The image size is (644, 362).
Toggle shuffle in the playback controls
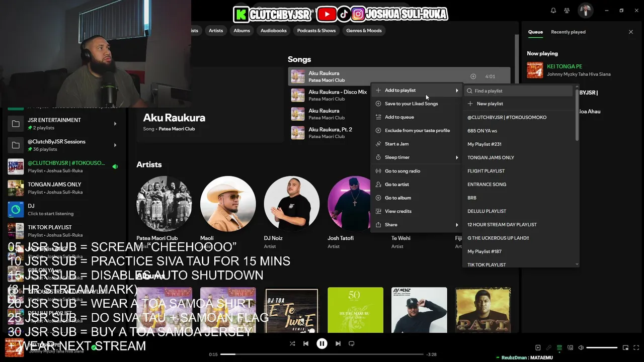292,343
